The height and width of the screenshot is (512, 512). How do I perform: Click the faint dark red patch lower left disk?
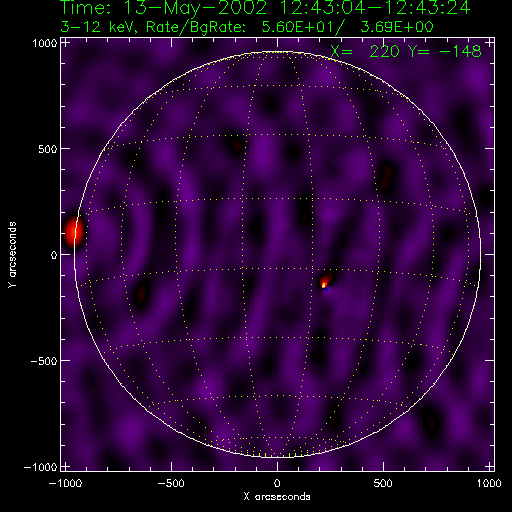(x=142, y=293)
